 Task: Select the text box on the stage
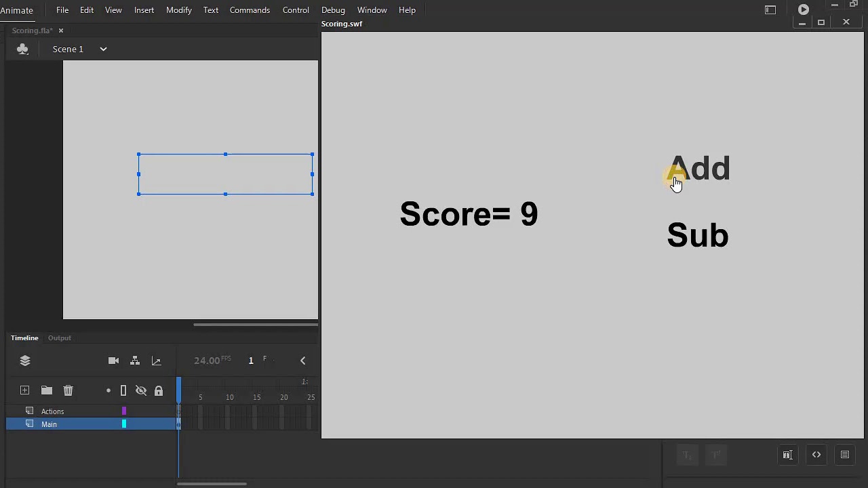tap(225, 174)
